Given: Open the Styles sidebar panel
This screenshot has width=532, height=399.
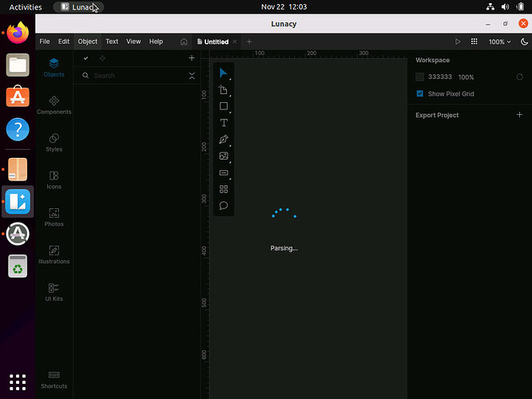Looking at the screenshot, I should 54,142.
